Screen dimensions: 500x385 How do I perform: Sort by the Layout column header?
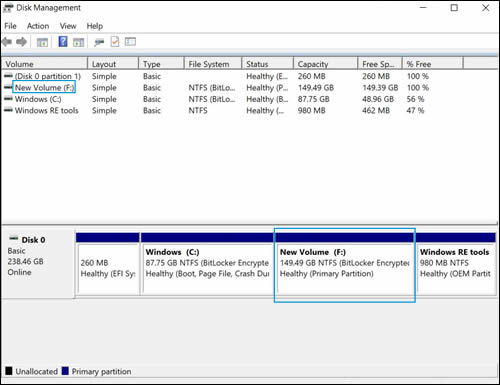coord(113,64)
